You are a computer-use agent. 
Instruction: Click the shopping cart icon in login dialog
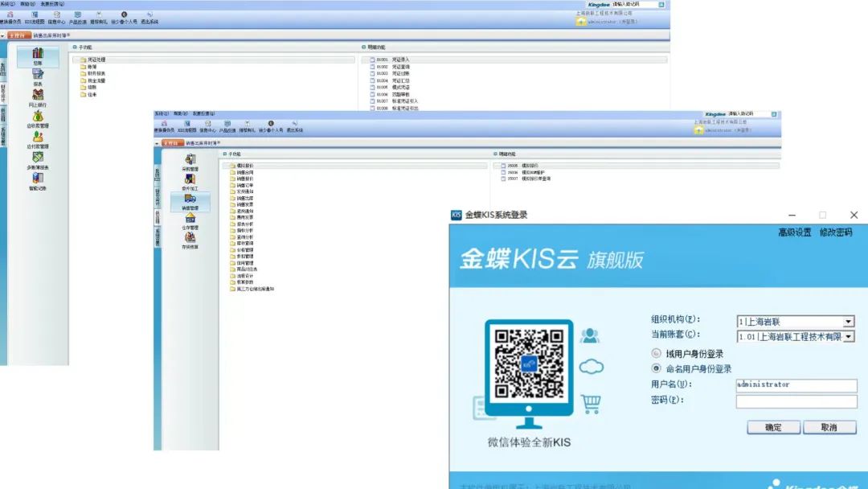coord(591,404)
